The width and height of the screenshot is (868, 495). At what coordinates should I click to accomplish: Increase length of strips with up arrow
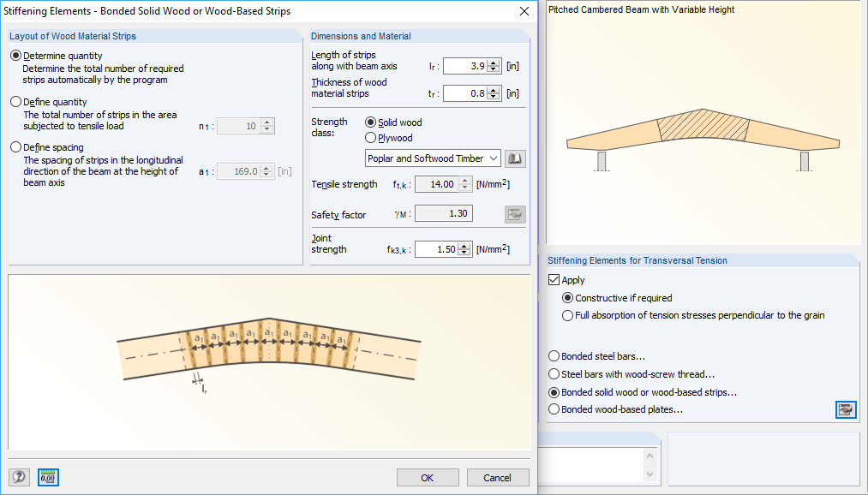click(x=493, y=61)
